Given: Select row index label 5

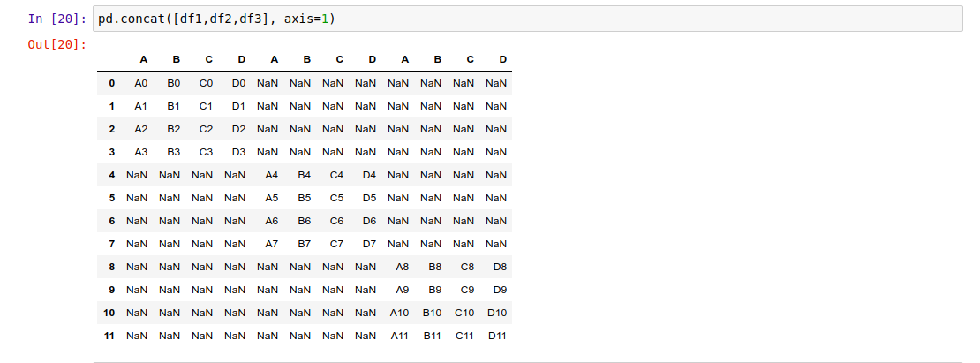Looking at the screenshot, I should [112, 198].
